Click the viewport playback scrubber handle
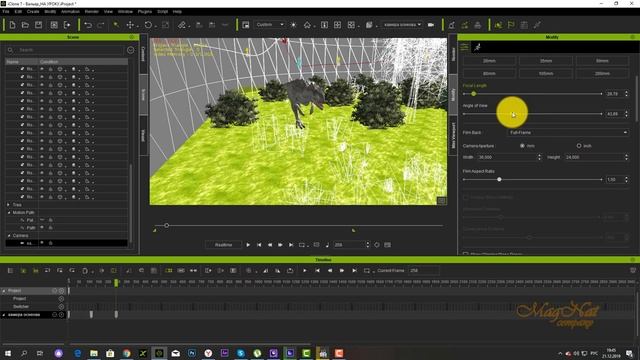 [x=167, y=225]
